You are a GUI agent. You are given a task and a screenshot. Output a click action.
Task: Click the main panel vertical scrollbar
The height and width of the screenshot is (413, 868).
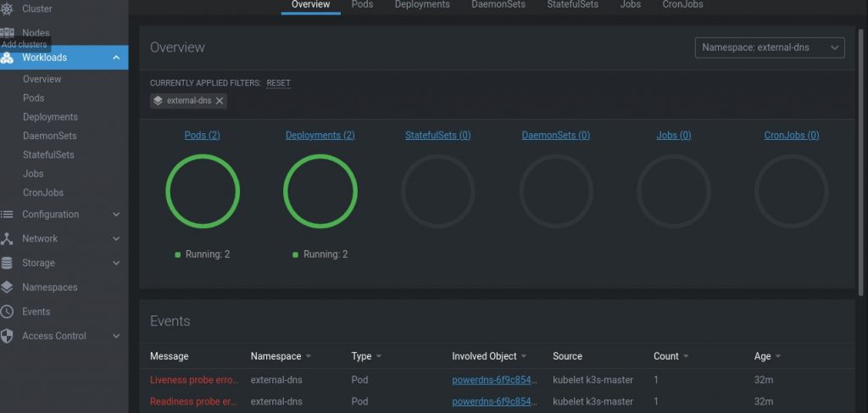coord(861,162)
